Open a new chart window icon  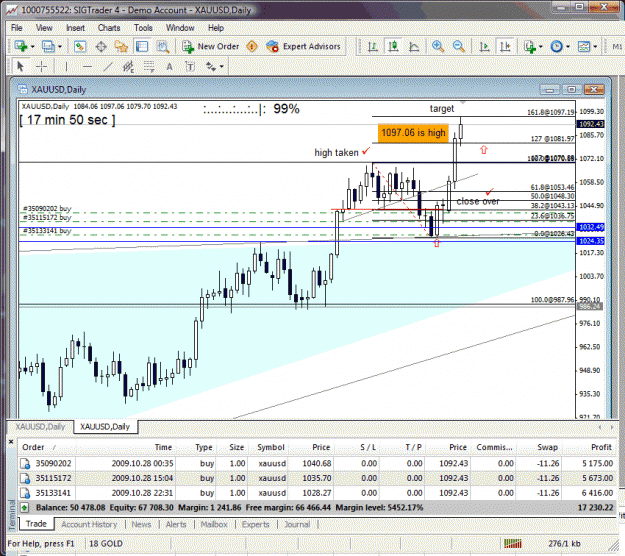[x=21, y=47]
